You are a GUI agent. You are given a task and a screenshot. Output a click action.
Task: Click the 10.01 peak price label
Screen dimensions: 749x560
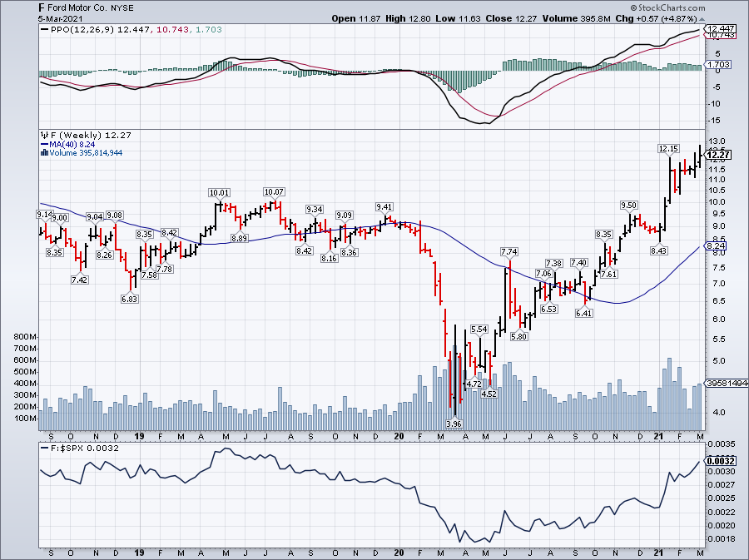point(219,193)
